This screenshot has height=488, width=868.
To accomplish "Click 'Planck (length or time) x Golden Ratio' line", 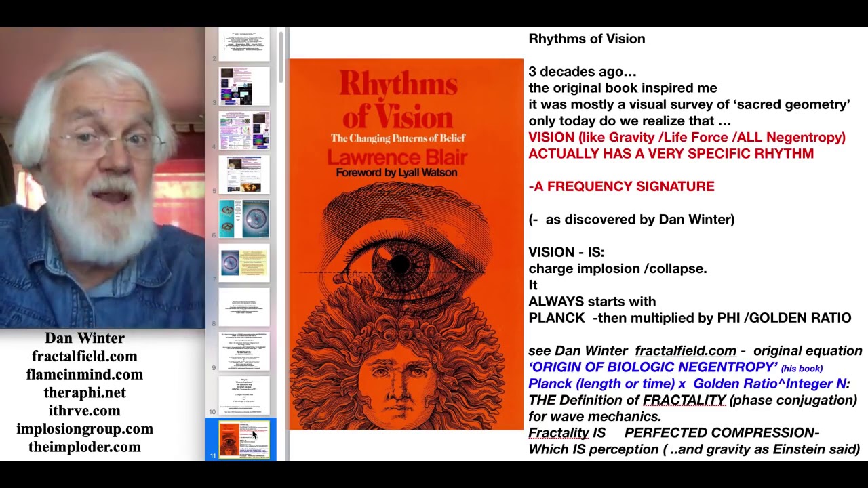I will click(x=689, y=384).
